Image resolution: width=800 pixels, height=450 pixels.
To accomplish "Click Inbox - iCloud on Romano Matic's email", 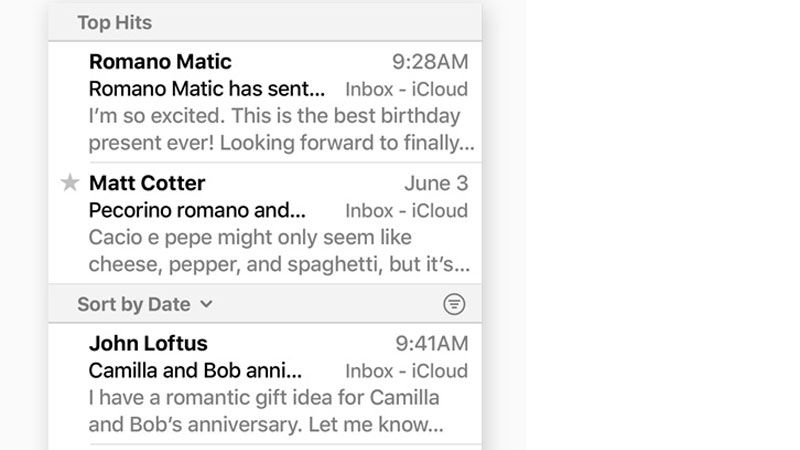I will [407, 89].
